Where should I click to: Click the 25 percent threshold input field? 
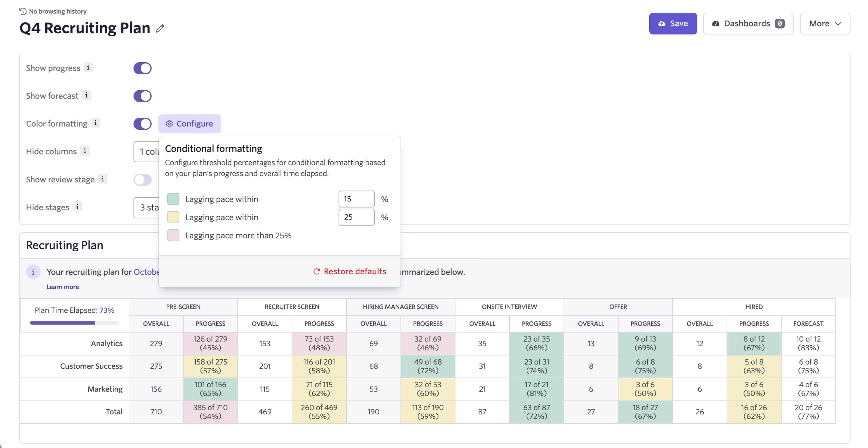click(x=356, y=217)
